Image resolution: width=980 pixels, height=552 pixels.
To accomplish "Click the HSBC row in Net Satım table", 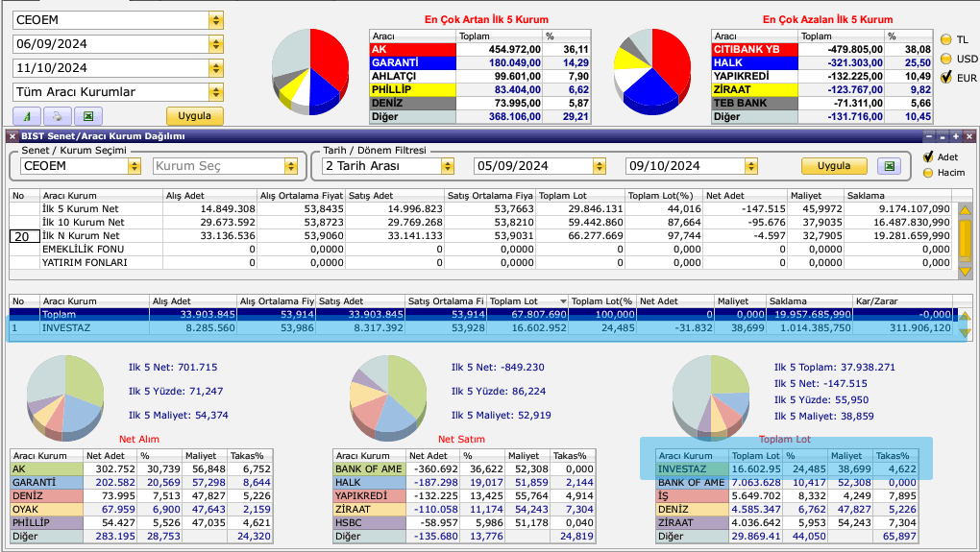I will pyautogui.click(x=464, y=522).
